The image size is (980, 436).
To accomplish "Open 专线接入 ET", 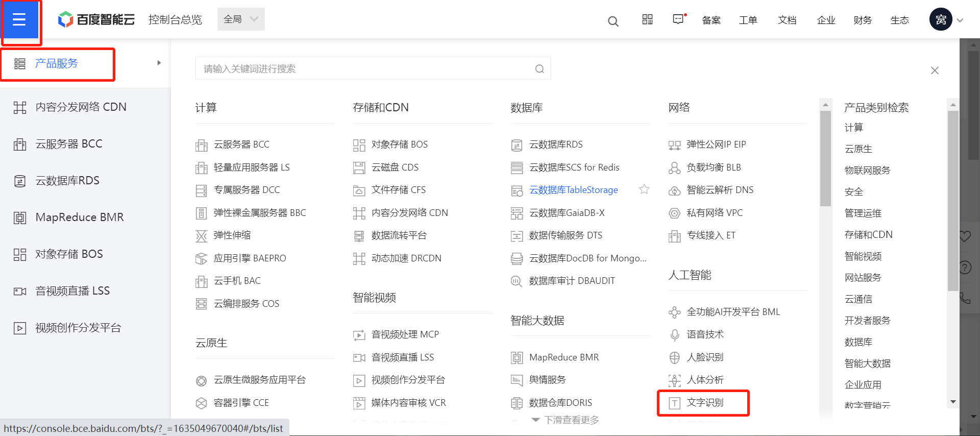I will 711,235.
